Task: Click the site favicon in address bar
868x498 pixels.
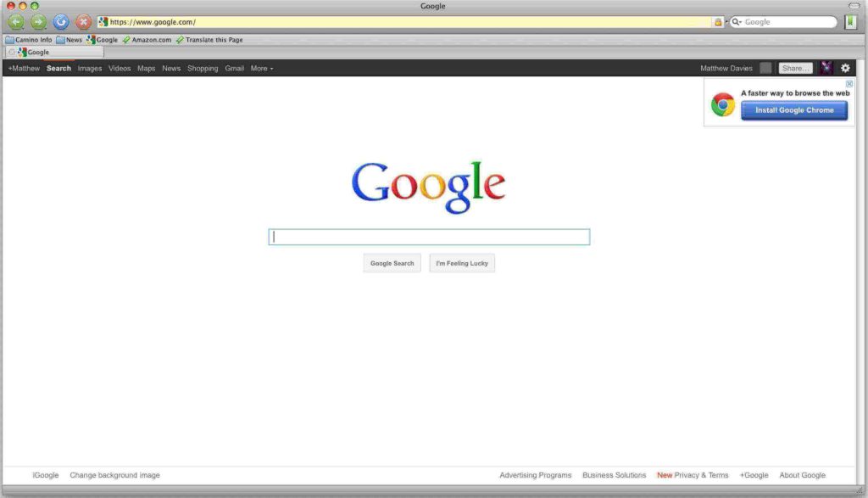Action: (x=103, y=22)
